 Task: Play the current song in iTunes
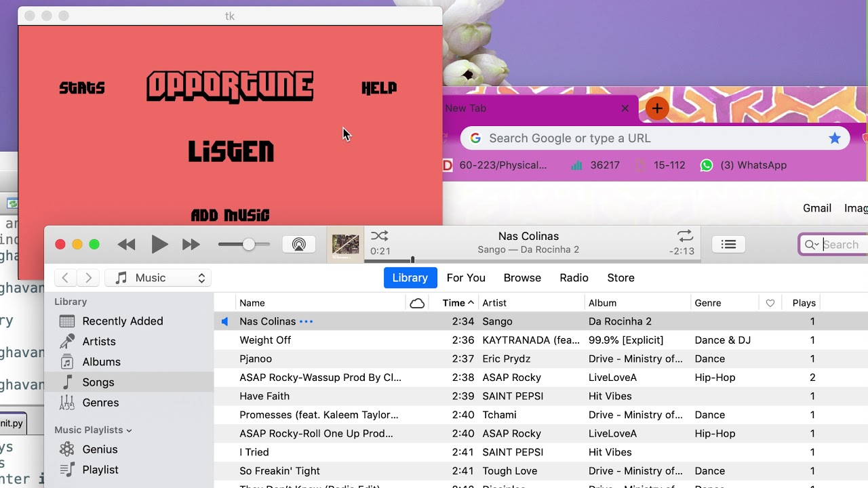pyautogui.click(x=159, y=244)
